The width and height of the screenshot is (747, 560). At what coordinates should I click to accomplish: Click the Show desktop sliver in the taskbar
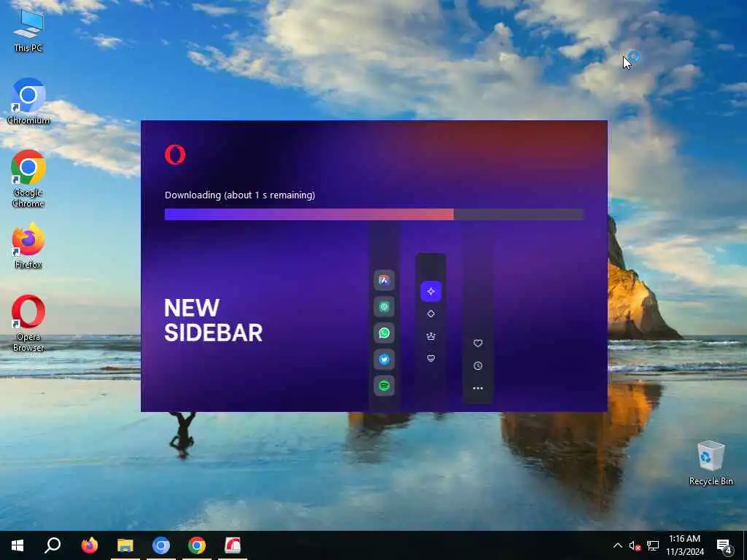coord(745,545)
